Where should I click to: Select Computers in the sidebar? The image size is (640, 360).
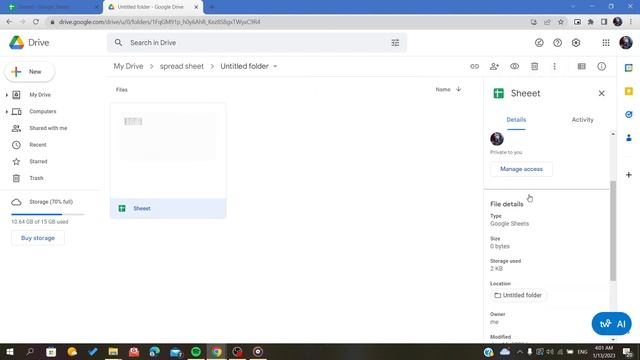pyautogui.click(x=43, y=111)
